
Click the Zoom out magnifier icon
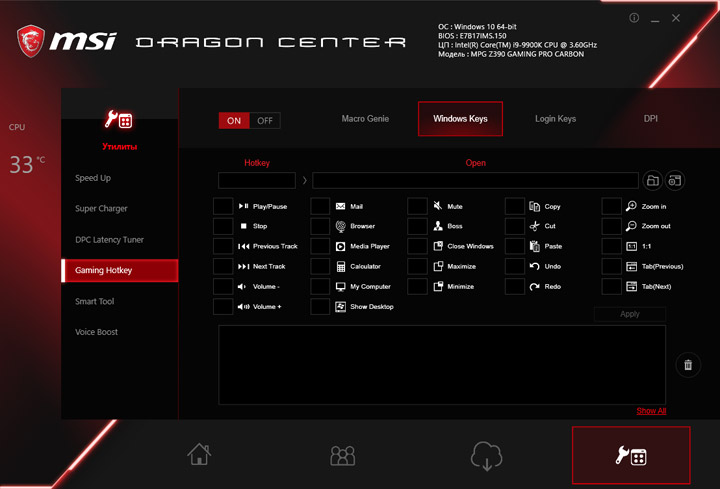(x=631, y=226)
